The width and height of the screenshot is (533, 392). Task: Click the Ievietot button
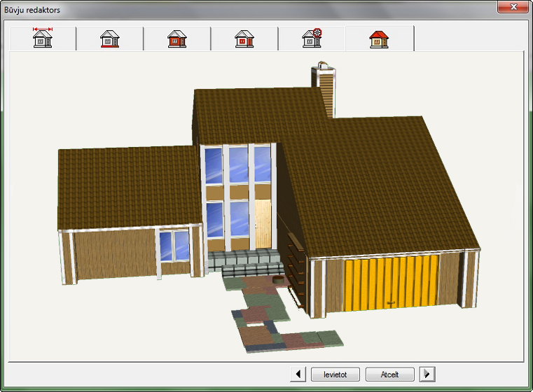tap(335, 374)
